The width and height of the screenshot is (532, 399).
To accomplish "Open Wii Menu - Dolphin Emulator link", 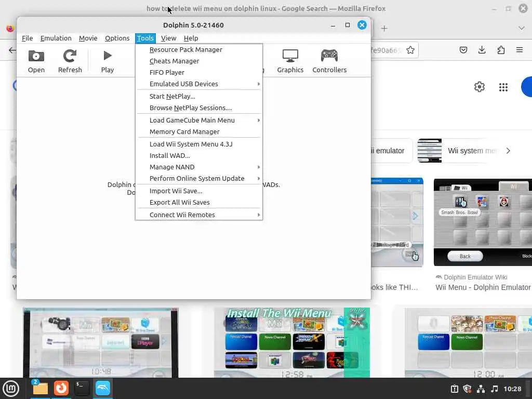I will [x=483, y=287].
